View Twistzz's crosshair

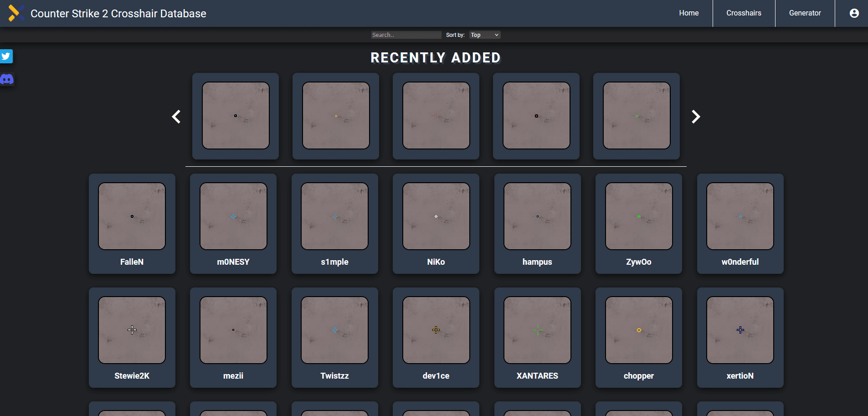pos(335,338)
